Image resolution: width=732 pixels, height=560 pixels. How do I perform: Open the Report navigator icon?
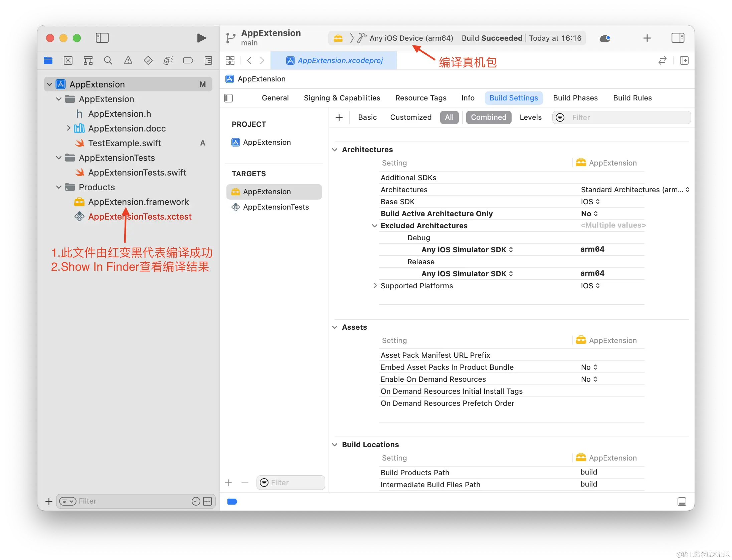coord(208,60)
